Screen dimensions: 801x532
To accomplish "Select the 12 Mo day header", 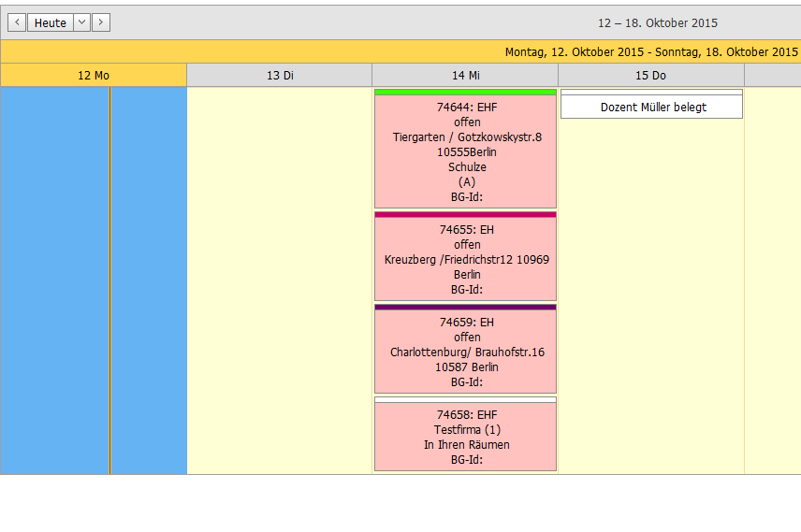I will click(94, 75).
